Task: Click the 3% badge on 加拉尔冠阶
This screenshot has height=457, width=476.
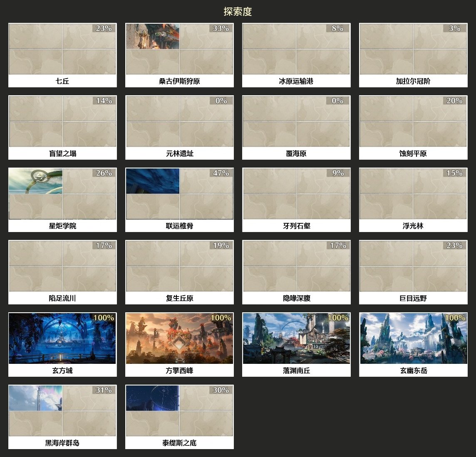Action: [454, 28]
